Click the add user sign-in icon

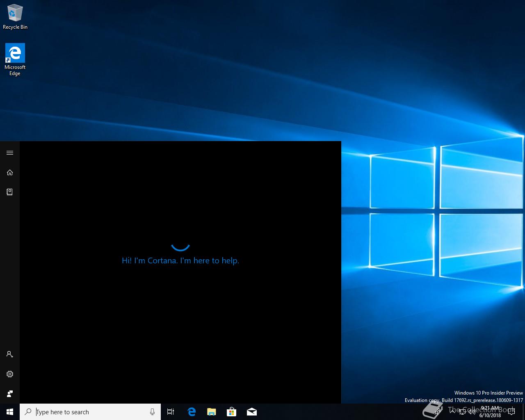point(10,354)
